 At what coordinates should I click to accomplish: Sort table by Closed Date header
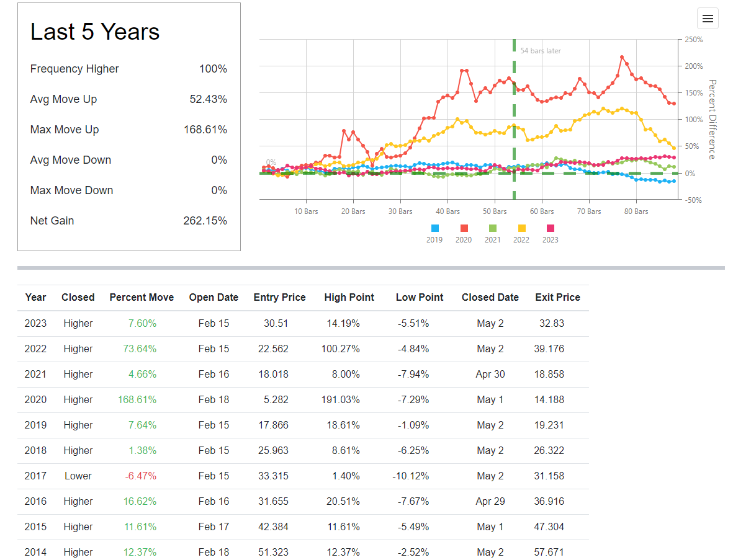tap(490, 298)
